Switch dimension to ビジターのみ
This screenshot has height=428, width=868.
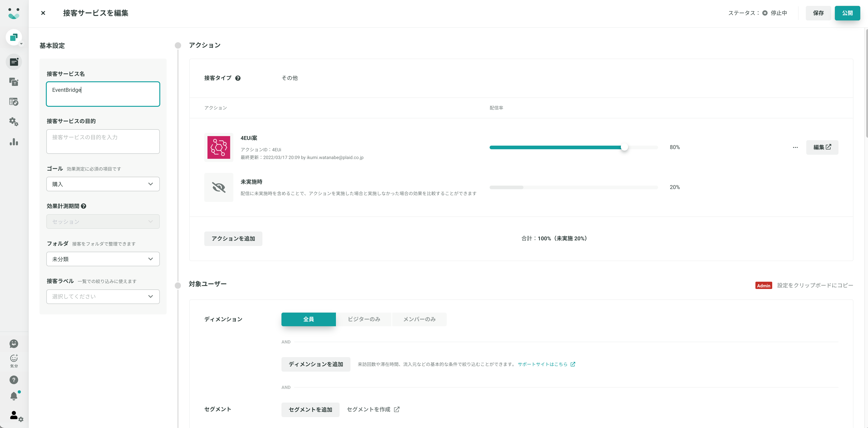364,319
